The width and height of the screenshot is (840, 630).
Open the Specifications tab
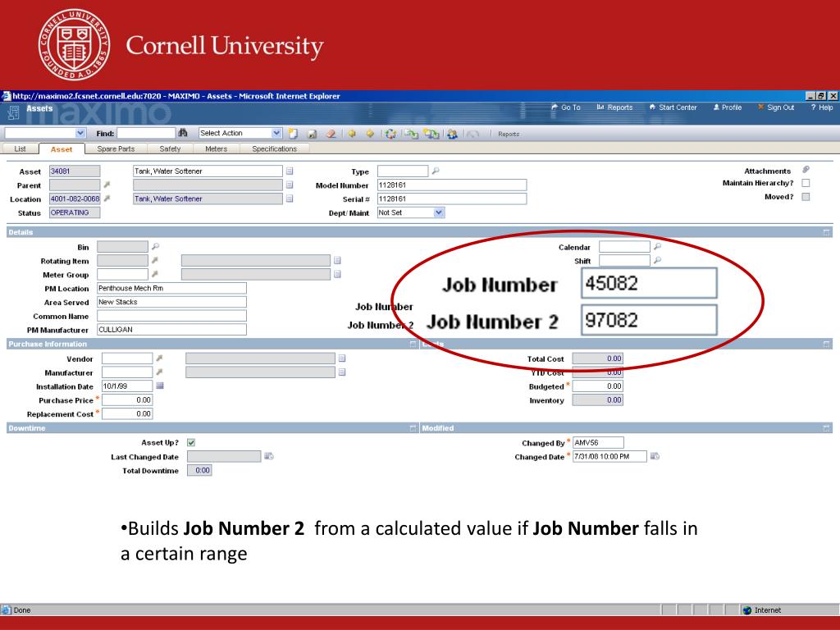click(274, 149)
